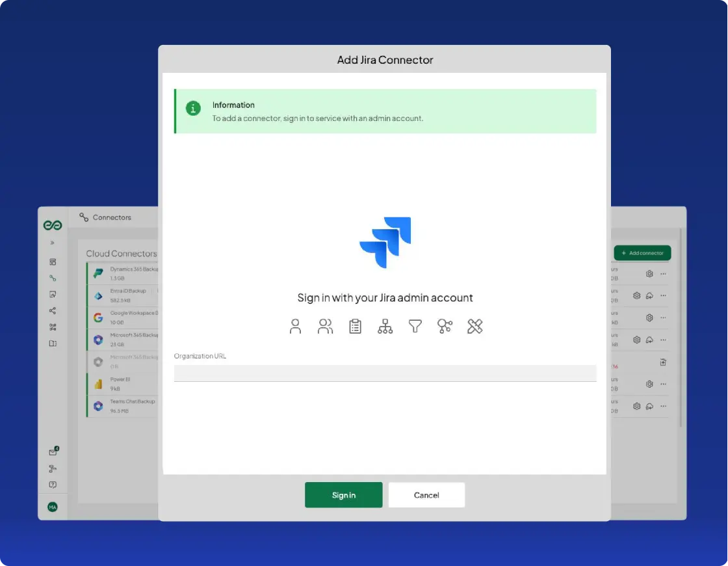Click the Add connector button in background
728x566 pixels.
(642, 253)
